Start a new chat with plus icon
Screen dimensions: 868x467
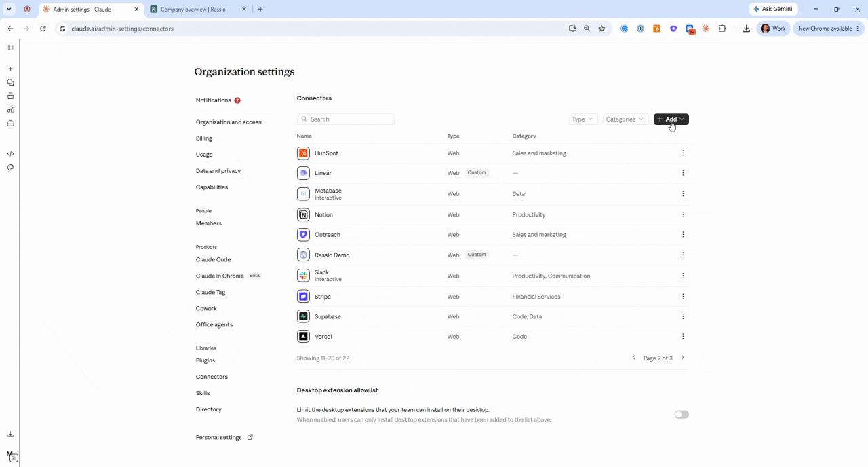[x=10, y=69]
